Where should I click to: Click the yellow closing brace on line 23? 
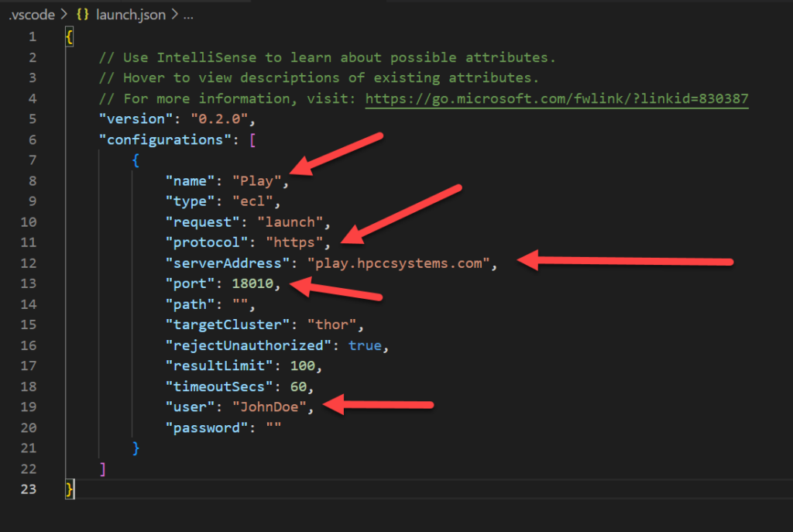click(x=69, y=489)
